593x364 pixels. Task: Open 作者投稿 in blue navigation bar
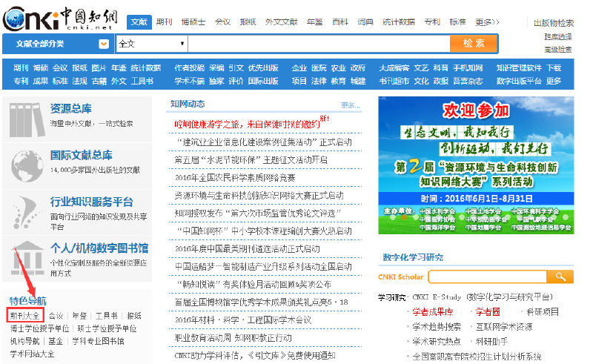(189, 68)
